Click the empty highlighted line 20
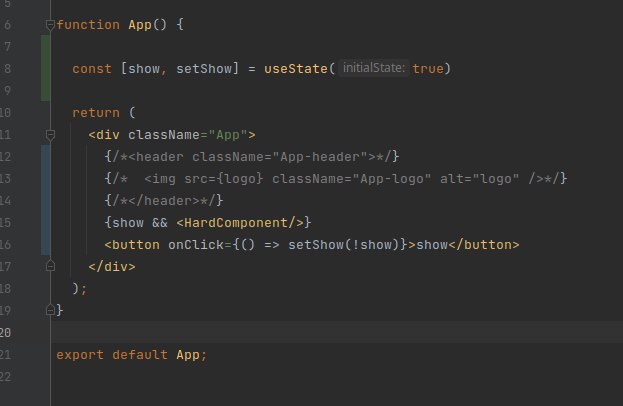The image size is (623, 406). [337, 332]
